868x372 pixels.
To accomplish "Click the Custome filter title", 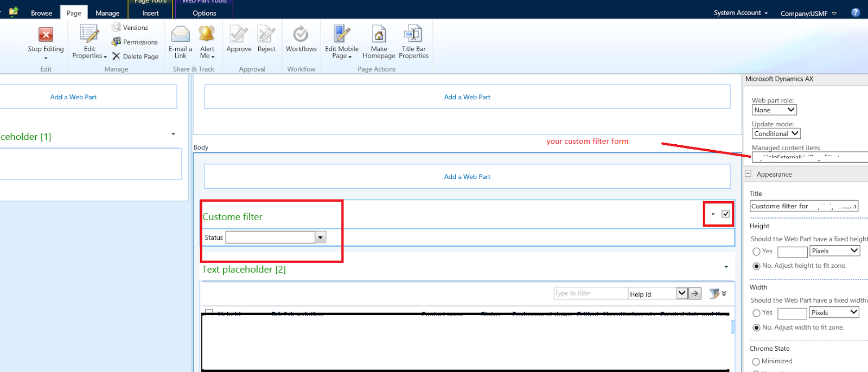I will coord(232,217).
